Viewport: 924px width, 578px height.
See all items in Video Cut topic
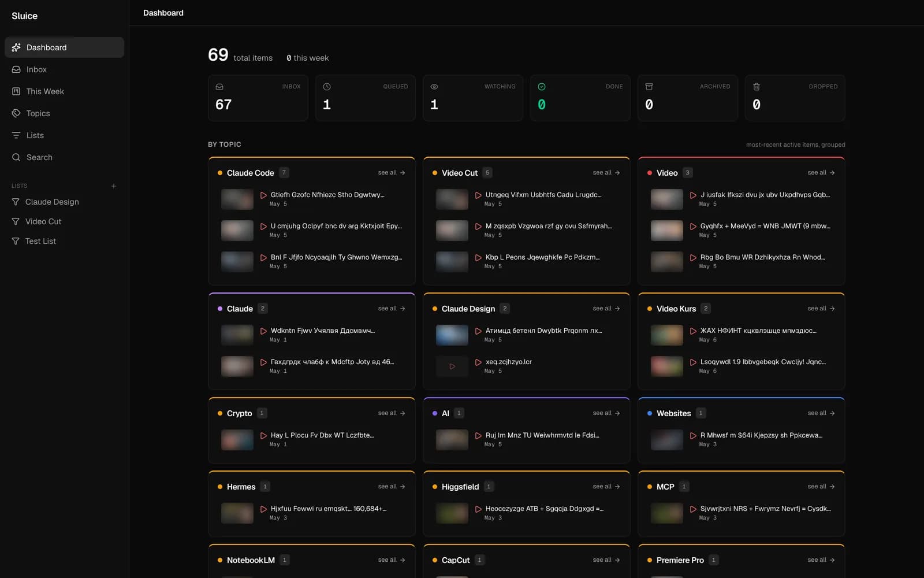click(x=606, y=173)
